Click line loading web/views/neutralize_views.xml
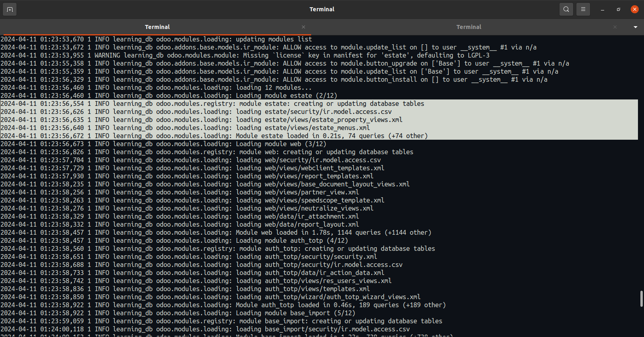 coord(187,208)
